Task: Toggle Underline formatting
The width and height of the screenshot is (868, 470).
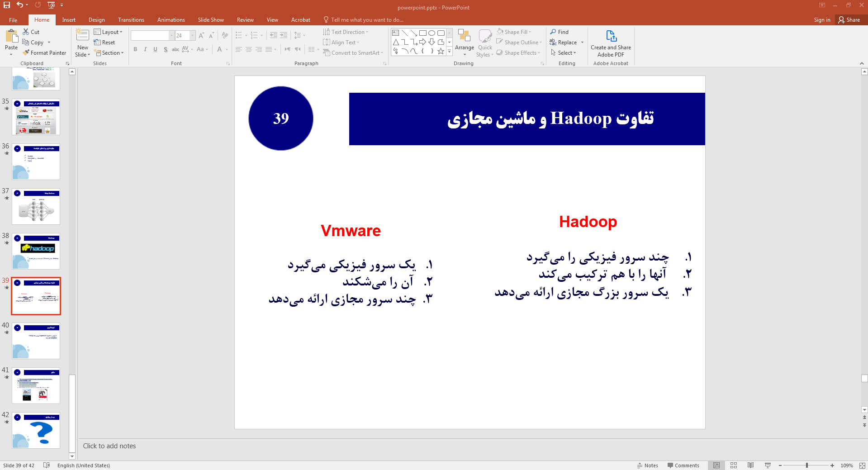Action: pyautogui.click(x=155, y=49)
